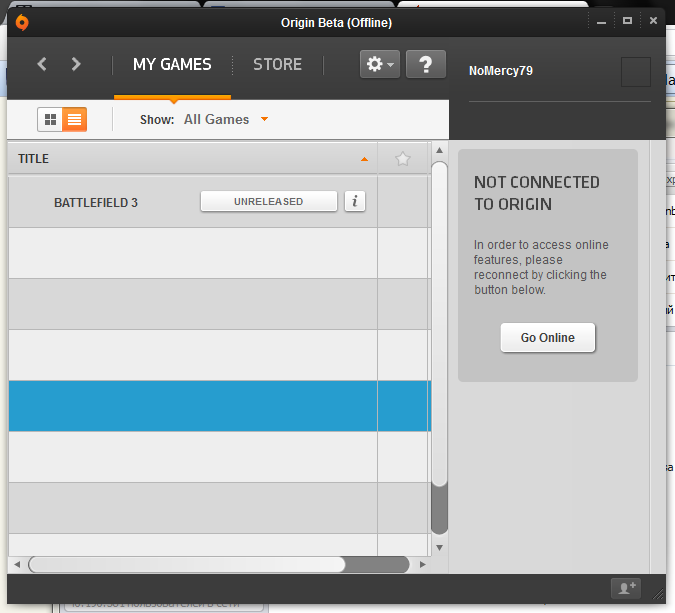The image size is (675, 613).
Task: Click the horizontal scrollbar thumb
Action: click(x=187, y=564)
